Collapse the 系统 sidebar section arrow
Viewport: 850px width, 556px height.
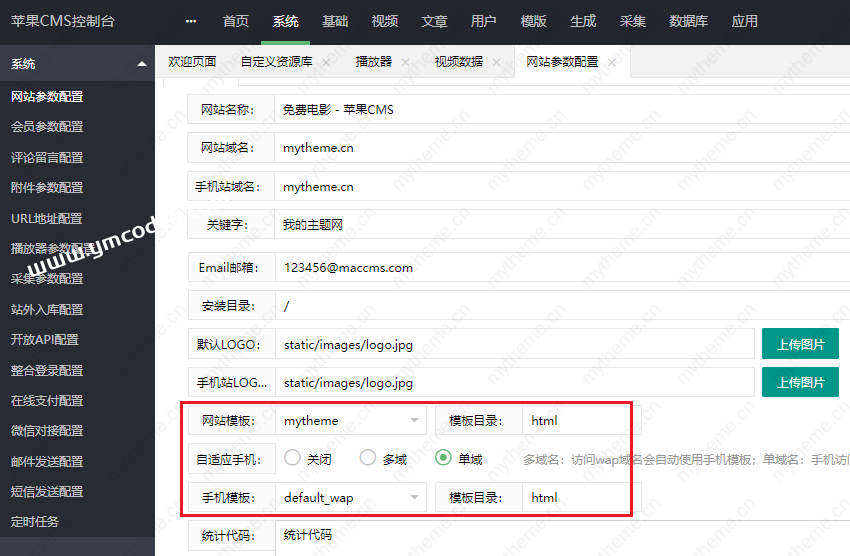(x=142, y=64)
